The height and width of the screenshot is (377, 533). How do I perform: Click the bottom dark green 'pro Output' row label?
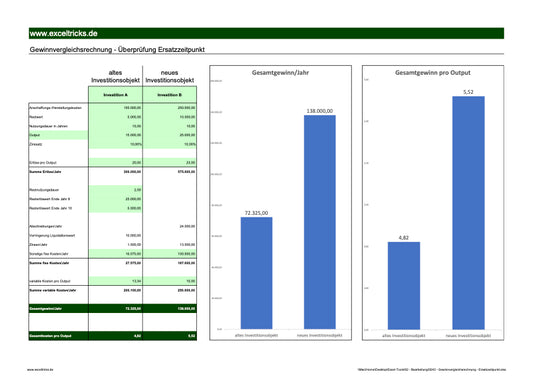50,336
